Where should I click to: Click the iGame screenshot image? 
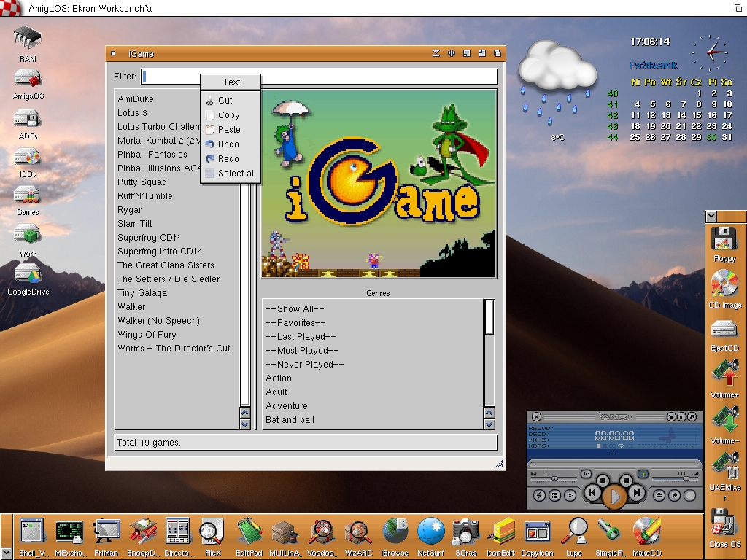tap(379, 183)
